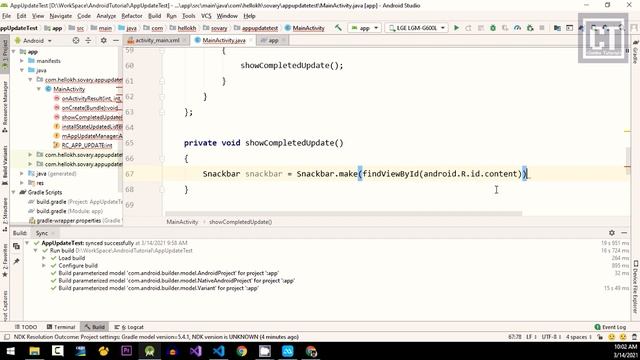Open Event Log from the status bar
Viewport: 640px width, 360px height.
click(610, 327)
